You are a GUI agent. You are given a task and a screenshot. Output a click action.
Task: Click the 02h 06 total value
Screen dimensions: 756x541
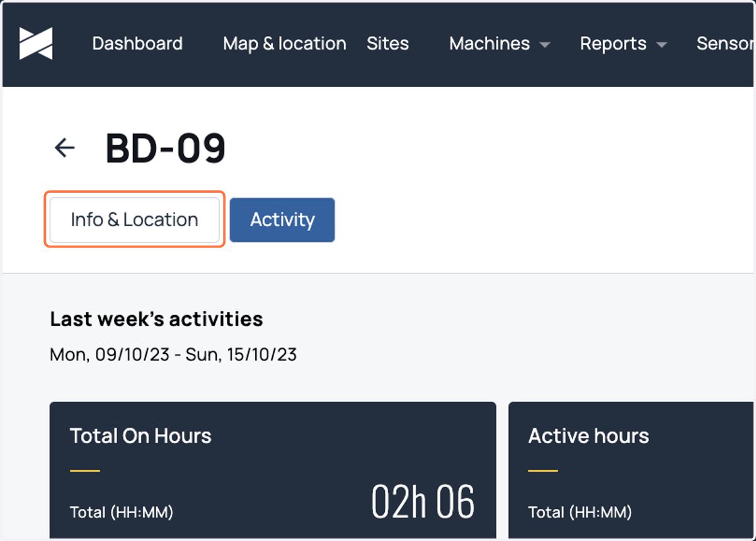tap(423, 502)
